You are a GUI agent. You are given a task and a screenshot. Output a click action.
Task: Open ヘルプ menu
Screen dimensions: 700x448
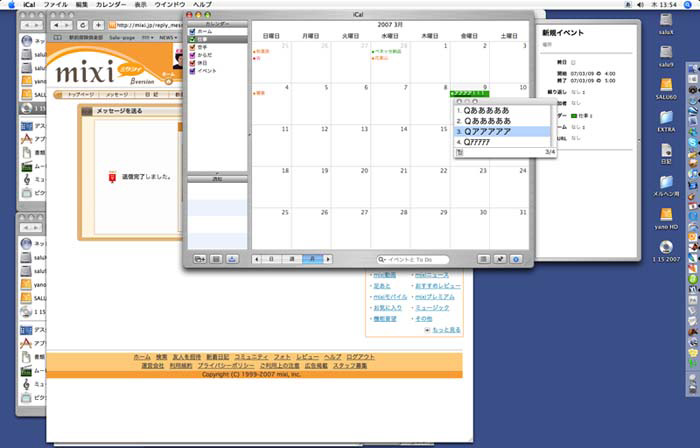click(x=202, y=4)
